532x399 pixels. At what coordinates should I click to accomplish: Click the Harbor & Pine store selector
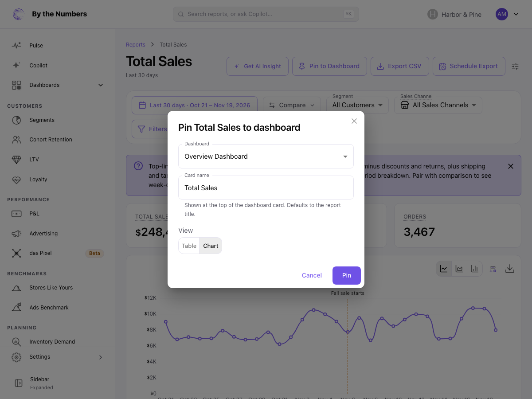454,14
